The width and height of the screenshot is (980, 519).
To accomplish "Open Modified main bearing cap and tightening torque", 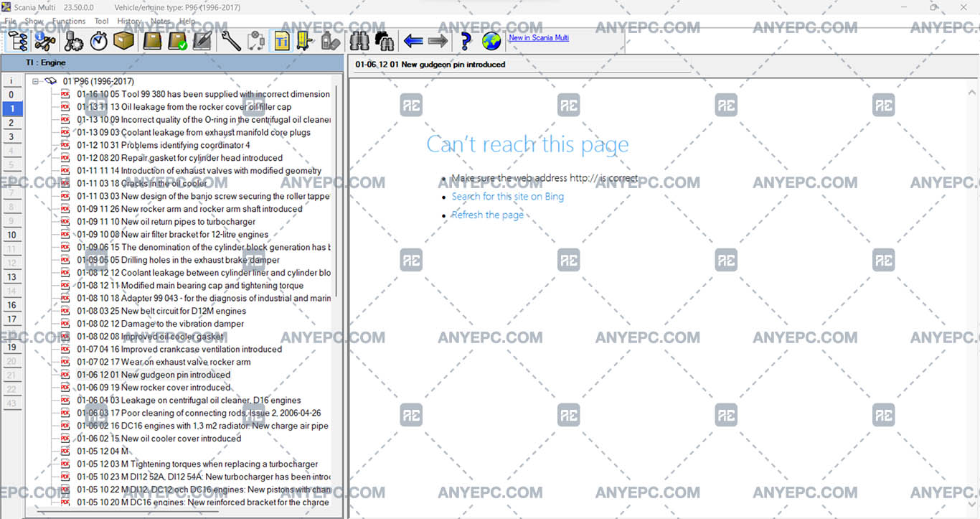I will pyautogui.click(x=190, y=286).
